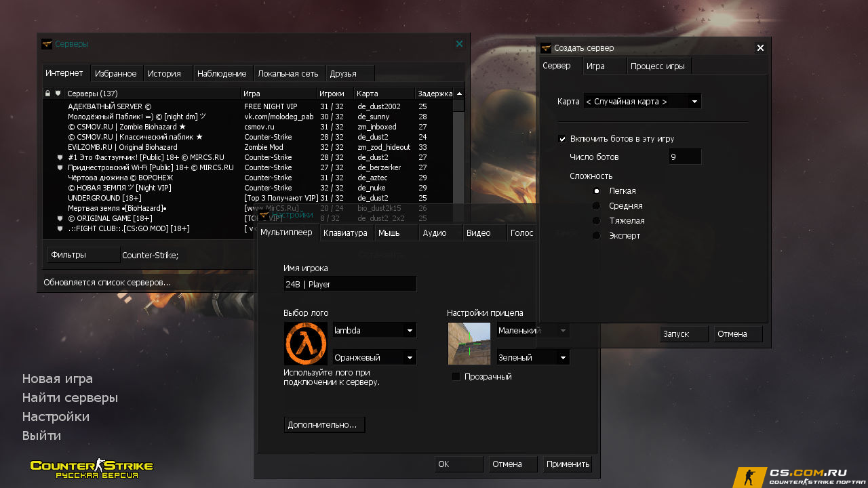Screen dimensions: 868x488
Task: Open the Карта map dropdown
Action: coord(642,102)
